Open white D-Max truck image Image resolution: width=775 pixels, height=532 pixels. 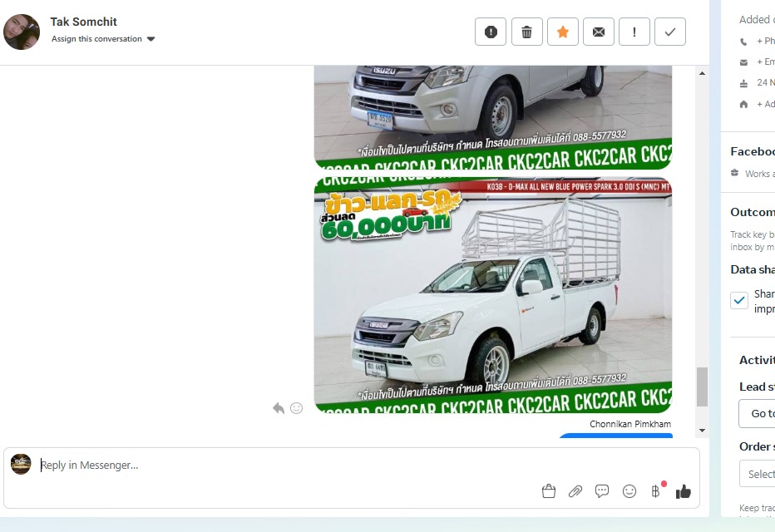(x=493, y=295)
